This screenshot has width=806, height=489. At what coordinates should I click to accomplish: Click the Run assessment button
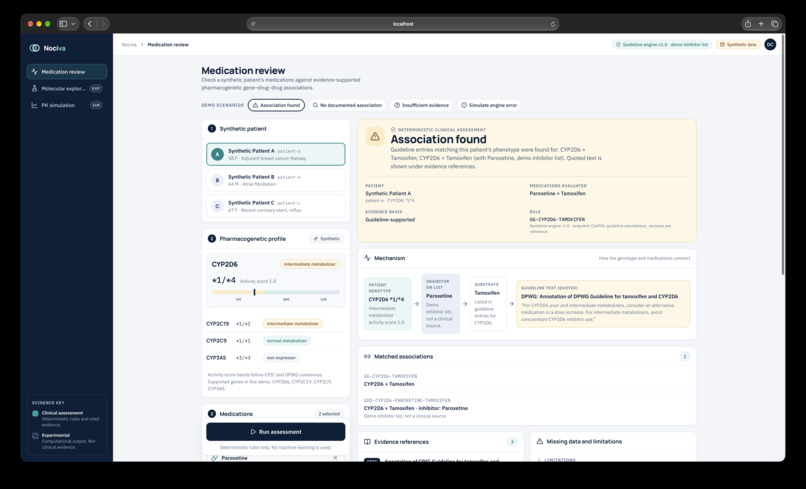coord(276,432)
